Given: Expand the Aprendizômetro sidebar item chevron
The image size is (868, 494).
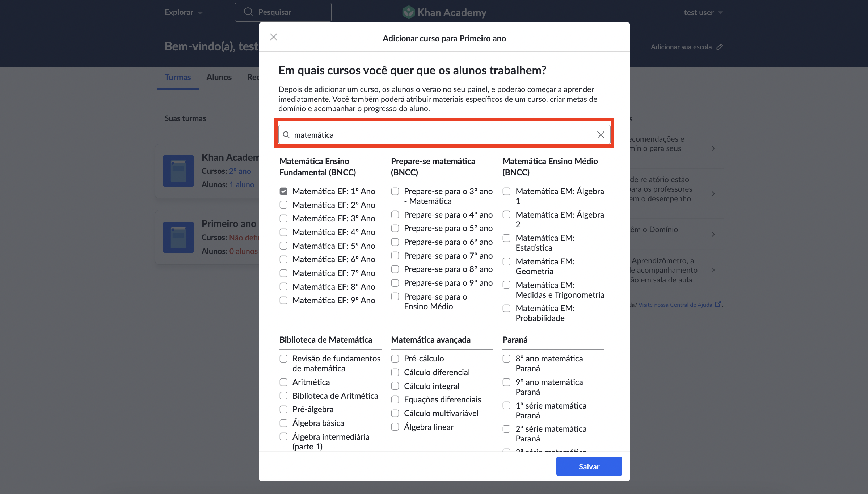Looking at the screenshot, I should [x=713, y=270].
